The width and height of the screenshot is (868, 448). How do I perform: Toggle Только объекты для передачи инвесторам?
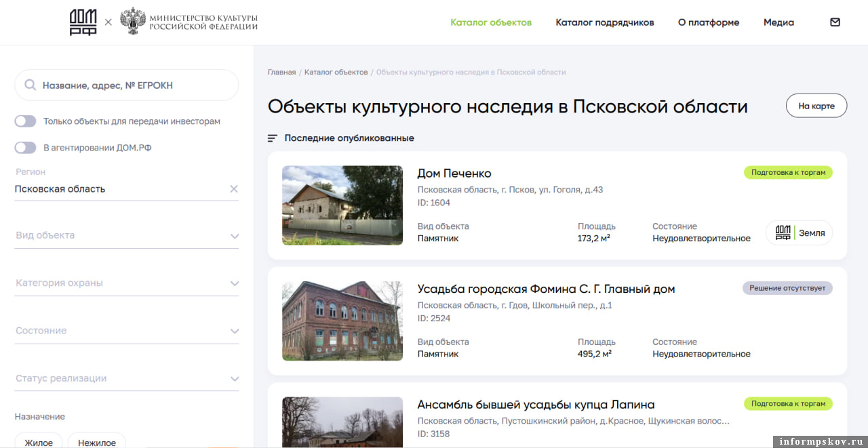coord(26,121)
